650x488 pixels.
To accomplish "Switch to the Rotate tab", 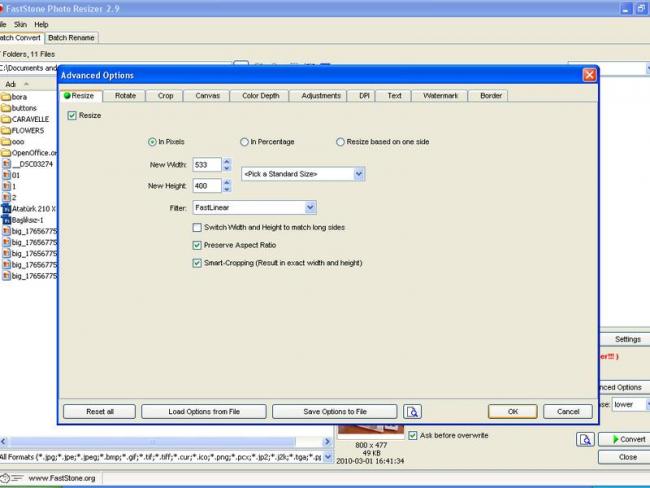I will [x=125, y=96].
